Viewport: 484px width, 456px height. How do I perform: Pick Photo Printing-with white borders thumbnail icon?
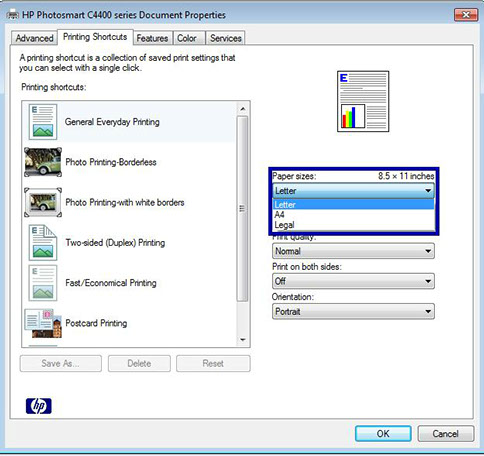(43, 202)
